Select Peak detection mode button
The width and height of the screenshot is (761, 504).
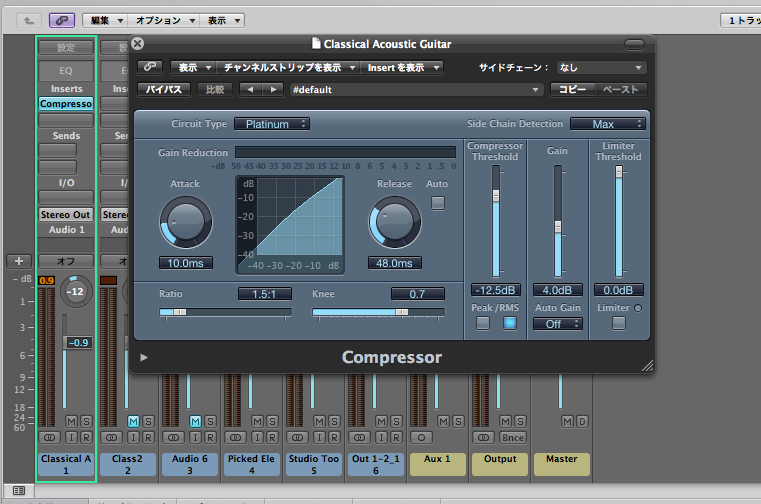(x=483, y=323)
